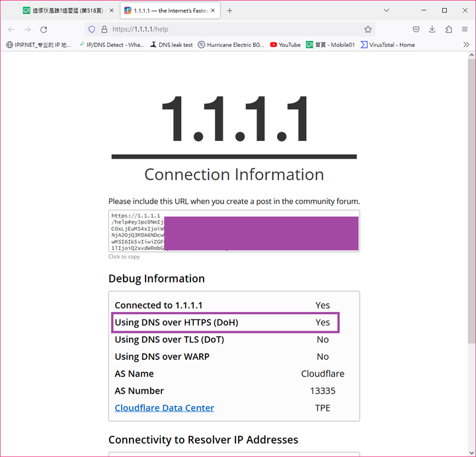Click the 'Using DNS over HTTPS (DoH)' label

(177, 323)
